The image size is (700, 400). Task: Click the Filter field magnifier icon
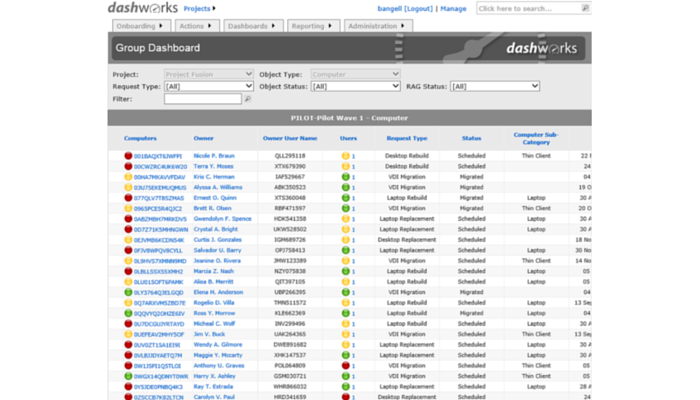pyautogui.click(x=248, y=99)
